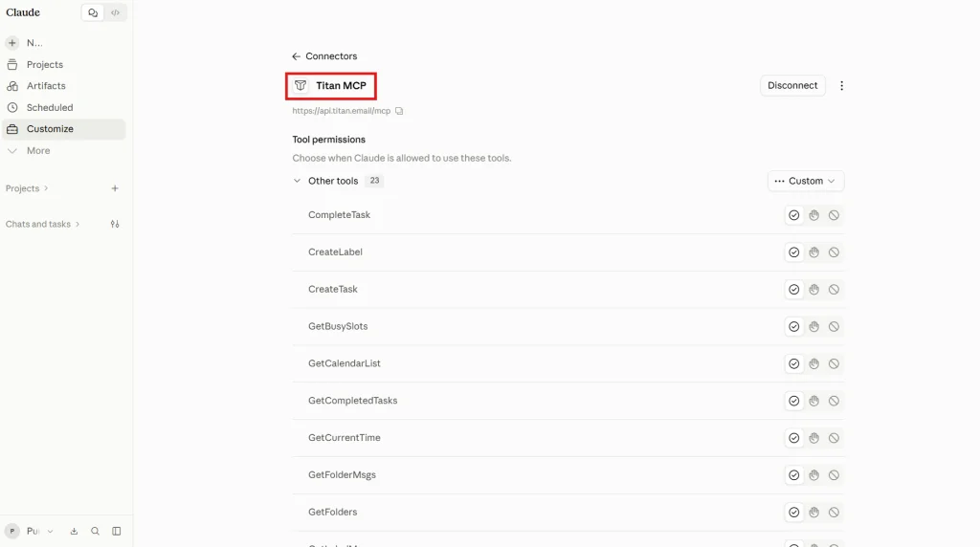980x547 pixels.
Task: Set GetCompletedTasks to needs approval
Action: point(813,401)
